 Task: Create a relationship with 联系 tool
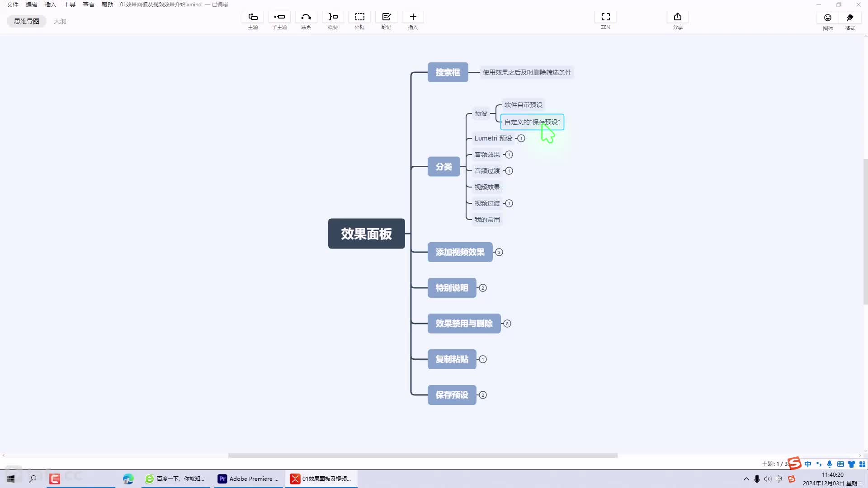pos(306,20)
